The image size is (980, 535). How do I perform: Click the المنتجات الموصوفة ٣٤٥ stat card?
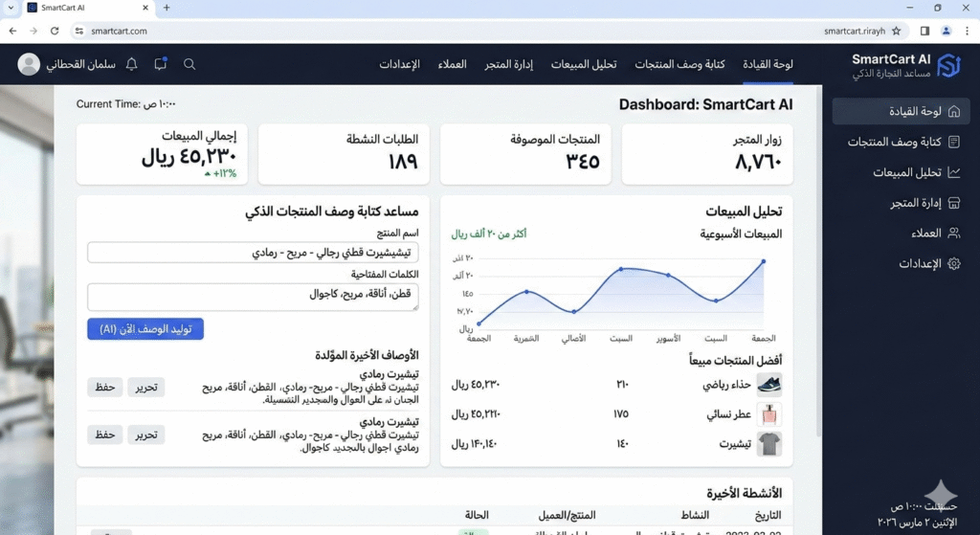click(525, 154)
